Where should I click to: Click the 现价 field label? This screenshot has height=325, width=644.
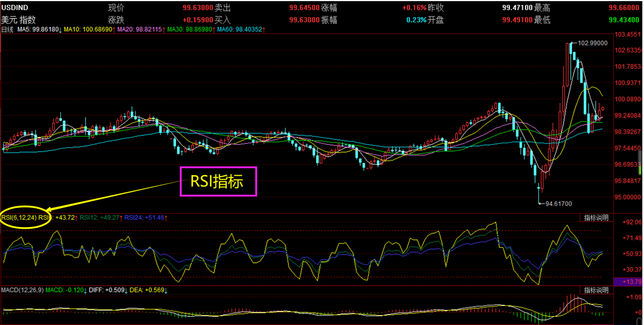[x=116, y=8]
